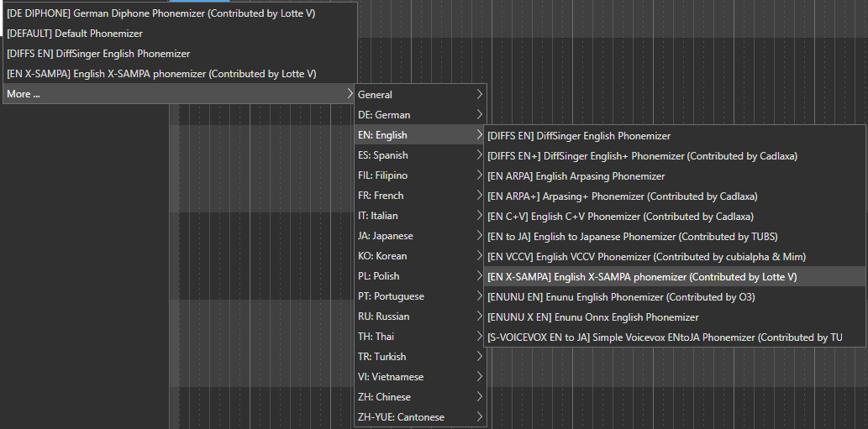This screenshot has width=868, height=429.
Task: Choose DIFFS EN+ DiffSinger English+ Phonemizer
Action: click(x=675, y=156)
